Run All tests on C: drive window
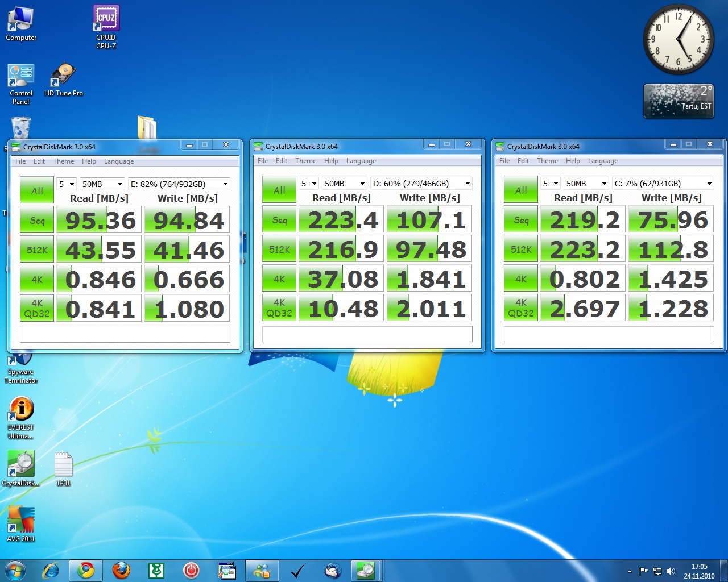The height and width of the screenshot is (582, 728). click(521, 190)
